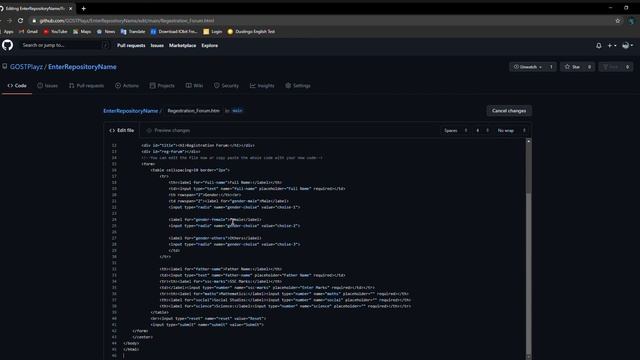
Task: Switch to the Insights tab
Action: (262, 86)
